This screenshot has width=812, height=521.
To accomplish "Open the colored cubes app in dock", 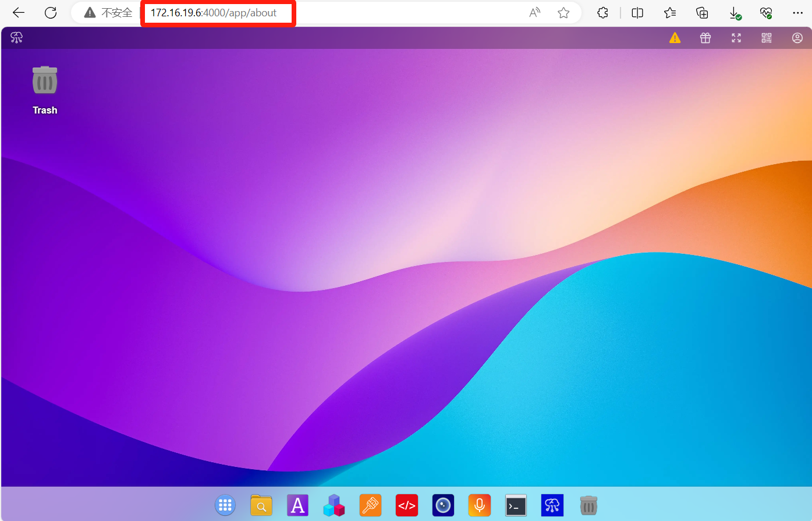I will coord(334,505).
